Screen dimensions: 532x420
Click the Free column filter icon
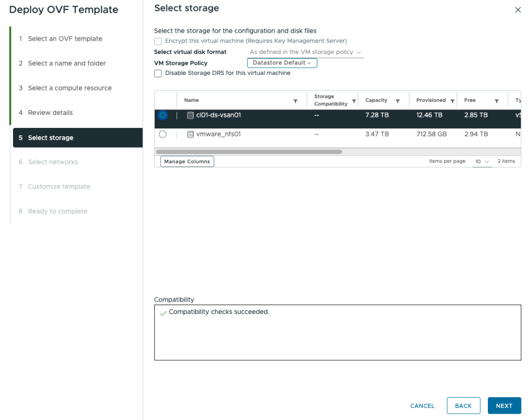point(497,101)
